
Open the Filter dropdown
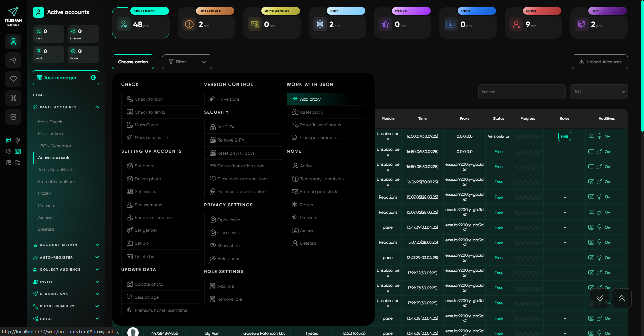[x=187, y=62]
